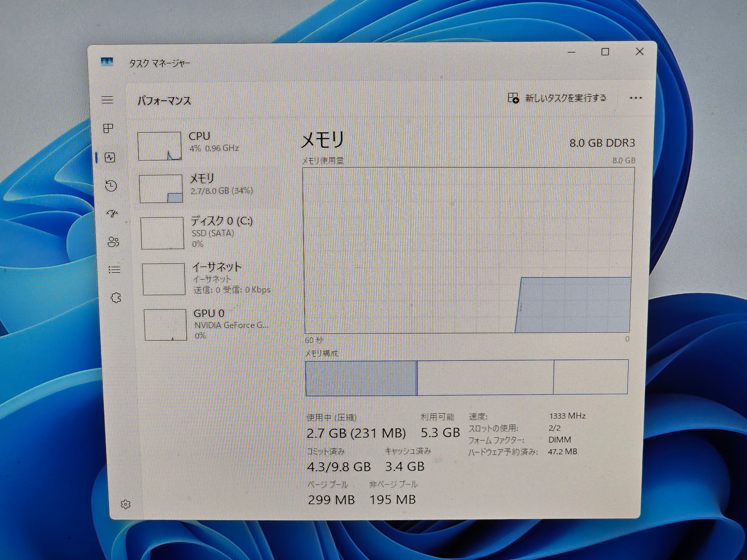747x560 pixels.
Task: Open the Processes page icon
Action: coord(108,128)
